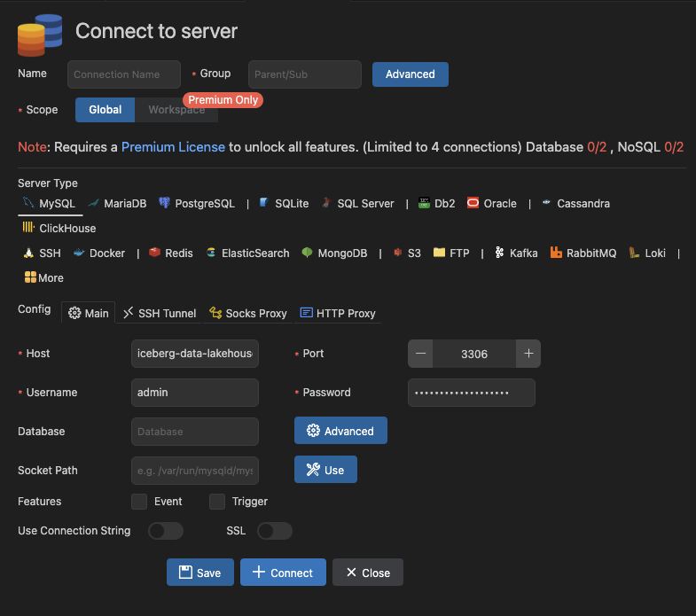Open More server types

point(44,277)
